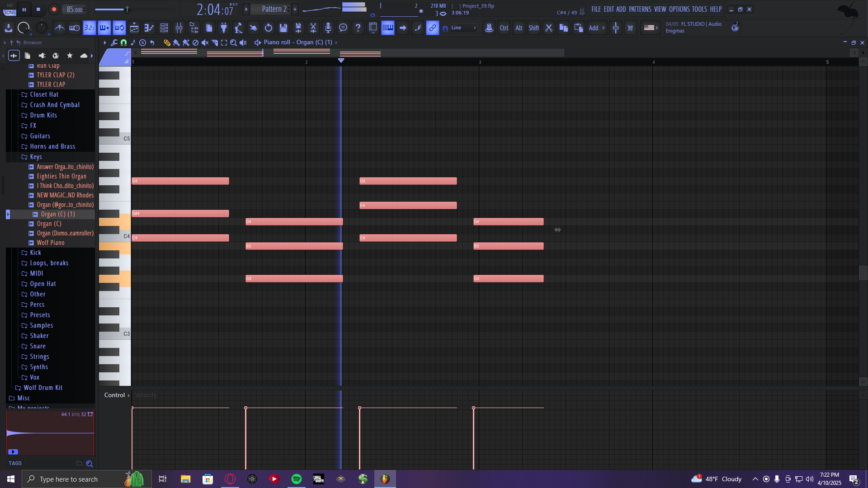Toggle the loop recording button

(x=119, y=28)
